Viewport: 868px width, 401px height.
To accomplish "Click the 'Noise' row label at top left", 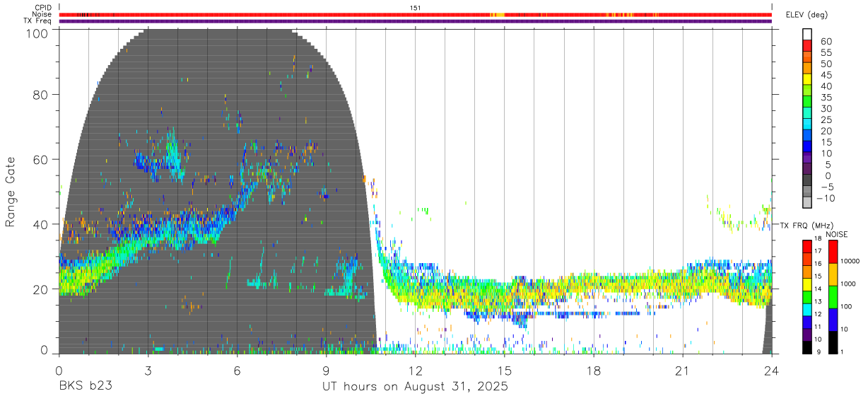I will tap(42, 14).
